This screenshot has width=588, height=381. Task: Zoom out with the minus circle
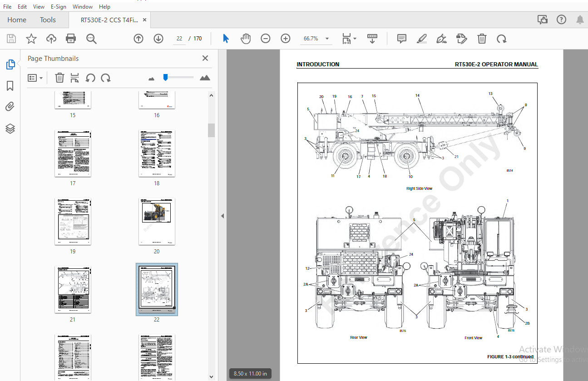[266, 39]
